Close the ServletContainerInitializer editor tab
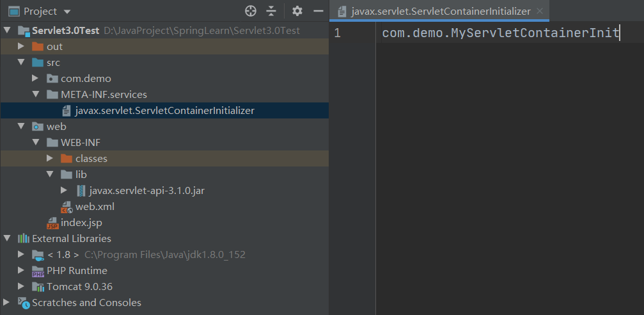Image resolution: width=644 pixels, height=315 pixels. (540, 11)
